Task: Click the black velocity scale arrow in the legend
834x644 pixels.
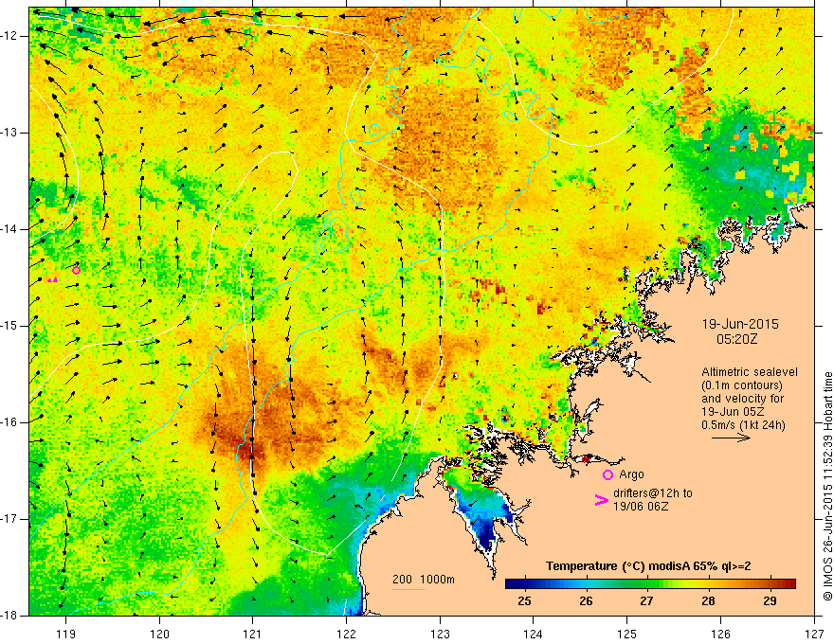Action: (x=731, y=438)
